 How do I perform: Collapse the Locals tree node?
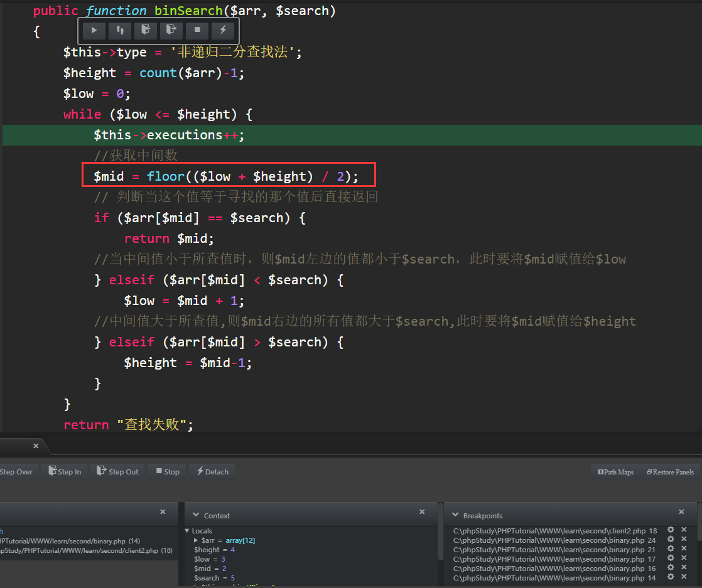click(x=187, y=531)
